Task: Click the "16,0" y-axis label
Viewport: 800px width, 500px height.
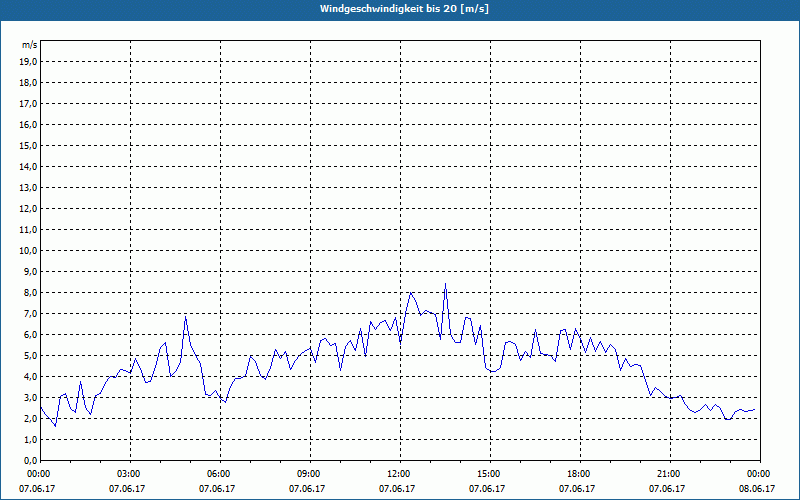Action: click(x=28, y=124)
